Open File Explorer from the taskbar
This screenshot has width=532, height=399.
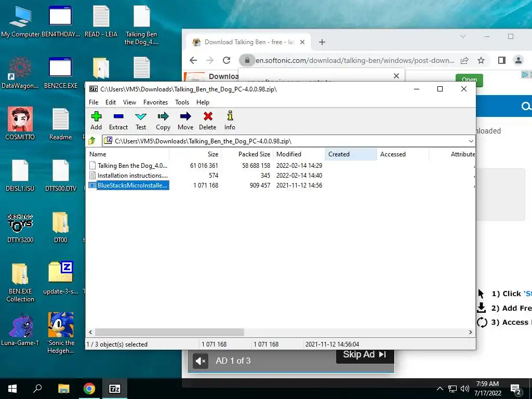click(63, 389)
